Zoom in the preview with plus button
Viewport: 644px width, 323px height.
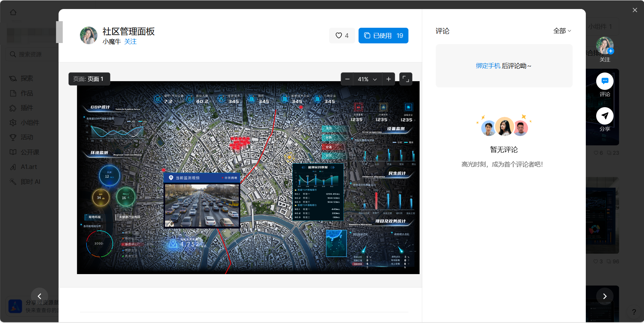coord(389,79)
